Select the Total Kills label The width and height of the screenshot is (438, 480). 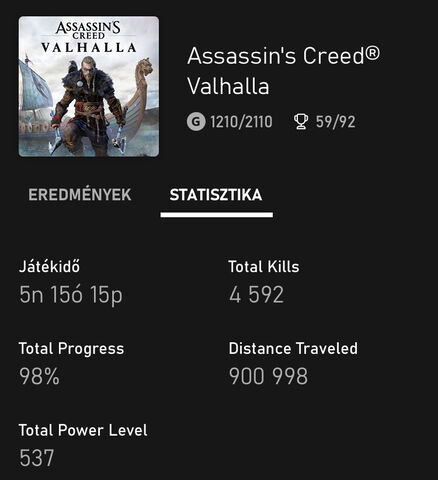click(x=264, y=267)
